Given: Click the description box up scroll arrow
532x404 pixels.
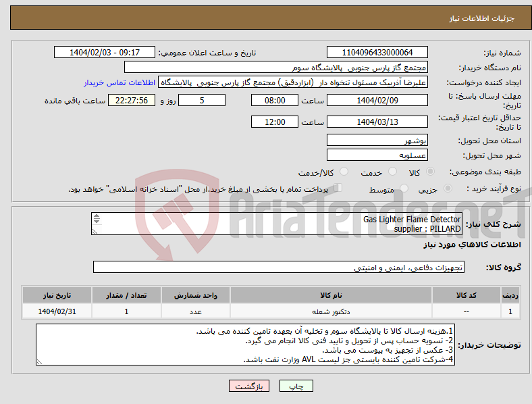Looking at the screenshot, I should (97, 216).
